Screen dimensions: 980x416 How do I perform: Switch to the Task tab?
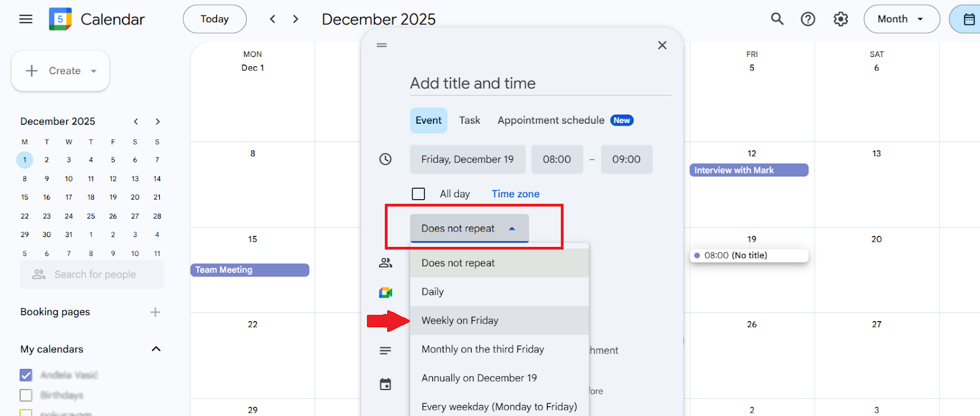click(x=469, y=120)
